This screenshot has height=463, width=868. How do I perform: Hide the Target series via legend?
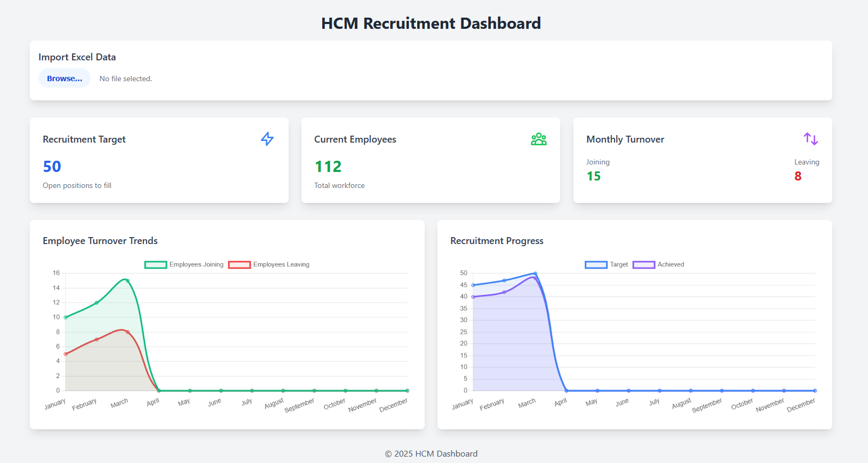(619, 264)
